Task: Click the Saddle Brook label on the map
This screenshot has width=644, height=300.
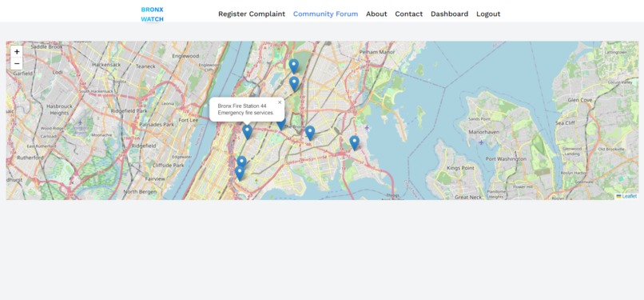Action: pyautogui.click(x=47, y=47)
